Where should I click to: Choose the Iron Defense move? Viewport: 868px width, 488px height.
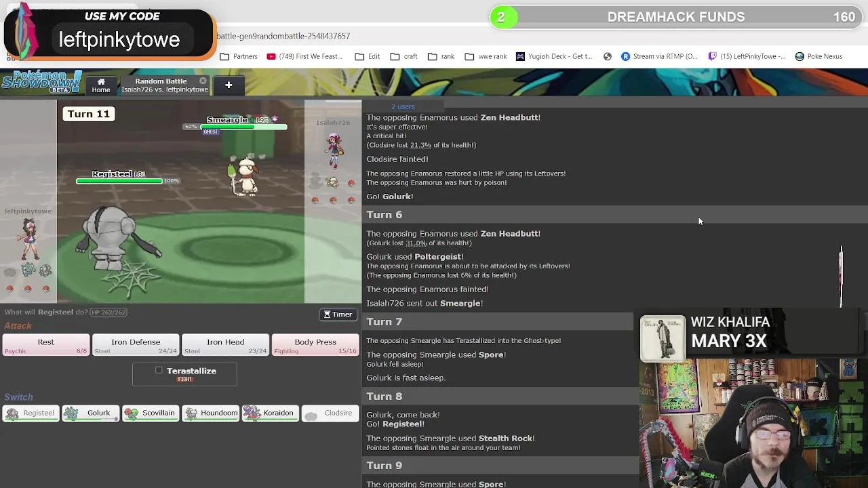tap(136, 345)
